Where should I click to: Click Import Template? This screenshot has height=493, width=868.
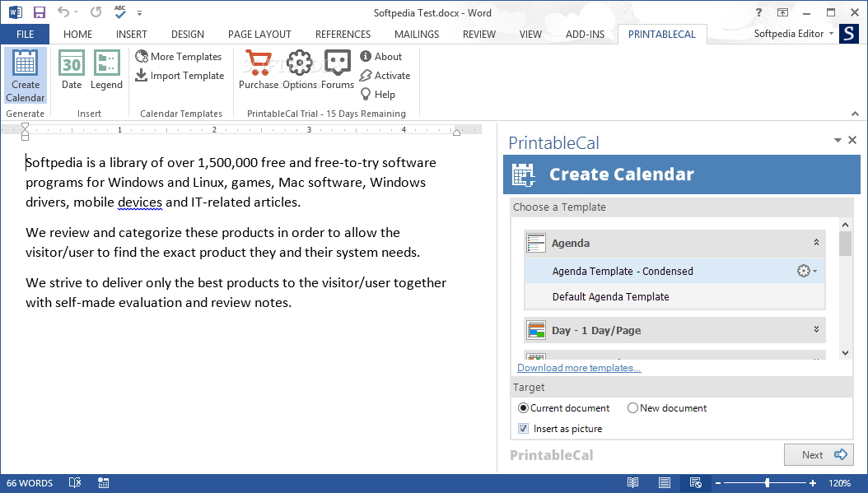(x=180, y=75)
